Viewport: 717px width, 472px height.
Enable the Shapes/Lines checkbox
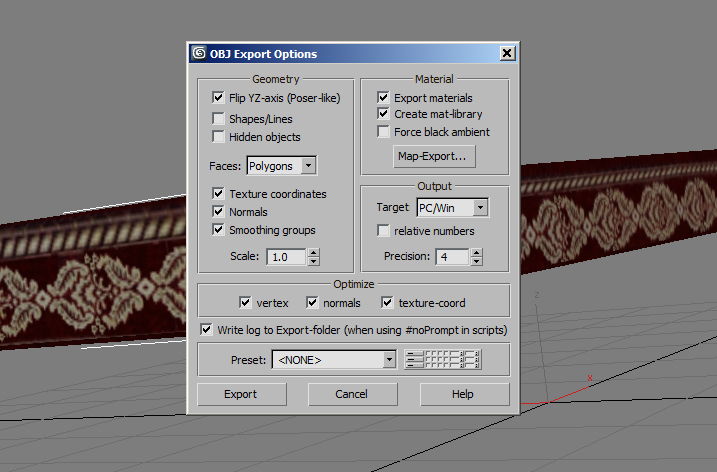tap(218, 118)
